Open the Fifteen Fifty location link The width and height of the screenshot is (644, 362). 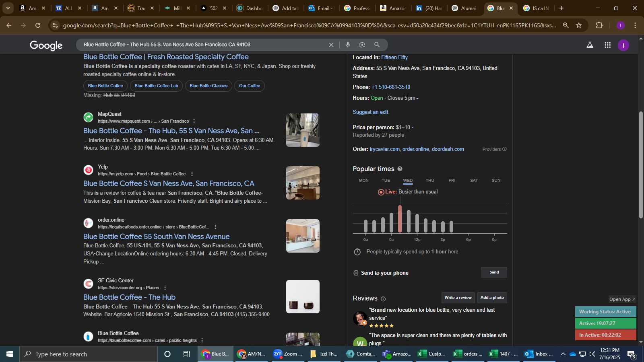coord(394,58)
